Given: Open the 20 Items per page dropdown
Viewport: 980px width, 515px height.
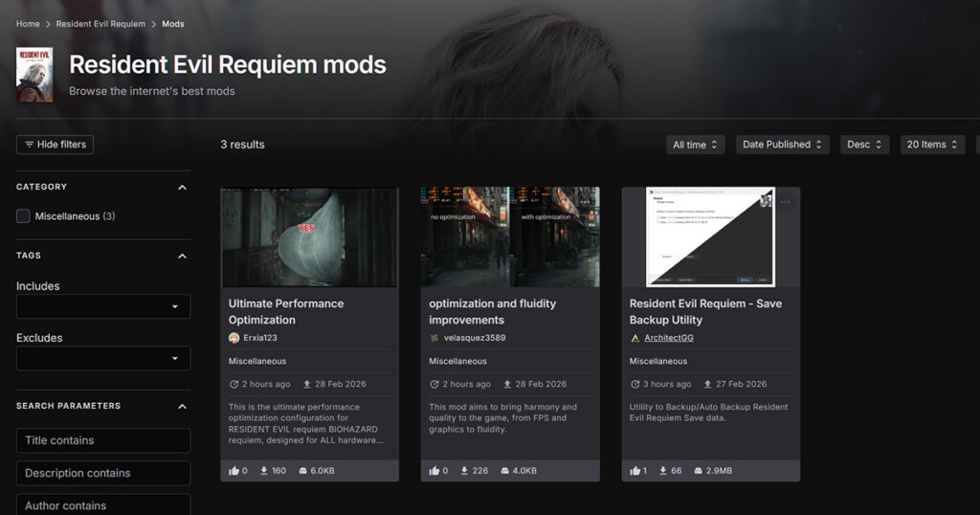Looking at the screenshot, I should 932,145.
